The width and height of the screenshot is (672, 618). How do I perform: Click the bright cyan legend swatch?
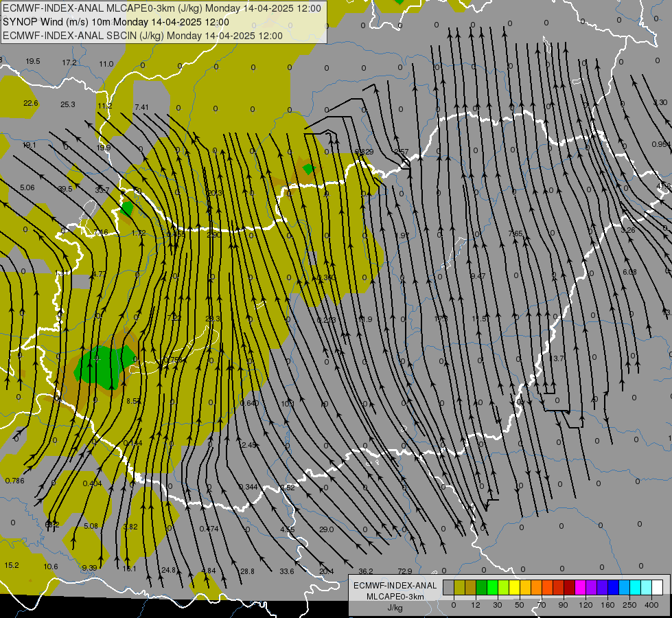[x=636, y=587]
